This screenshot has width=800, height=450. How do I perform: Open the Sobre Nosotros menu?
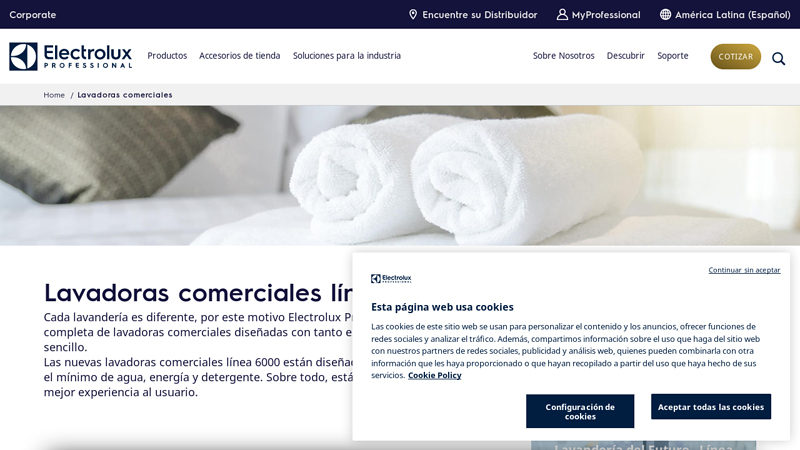tap(563, 56)
